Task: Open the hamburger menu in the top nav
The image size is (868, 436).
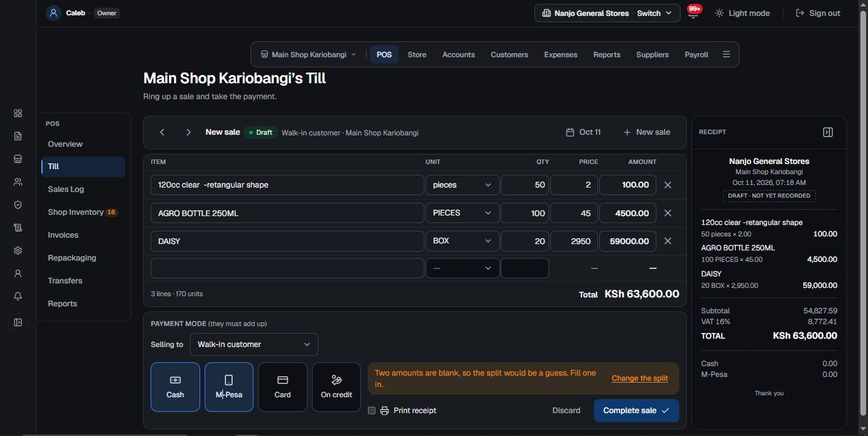Action: point(726,55)
